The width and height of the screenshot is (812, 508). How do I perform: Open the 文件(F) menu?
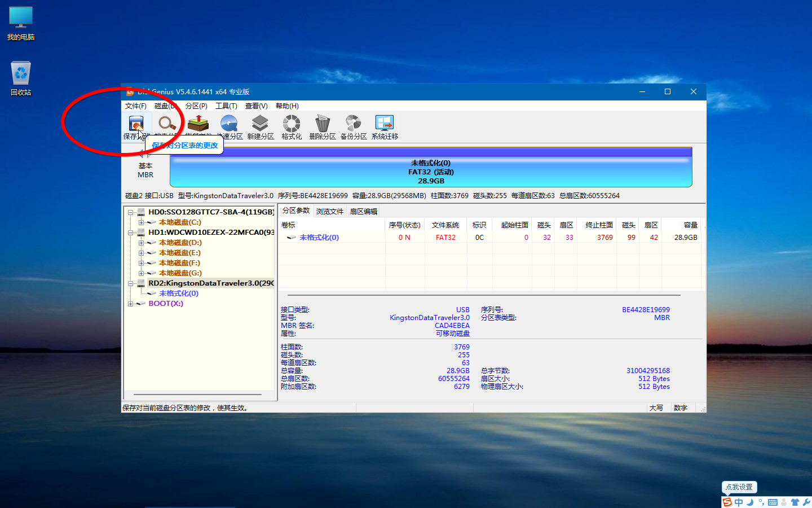pyautogui.click(x=136, y=106)
